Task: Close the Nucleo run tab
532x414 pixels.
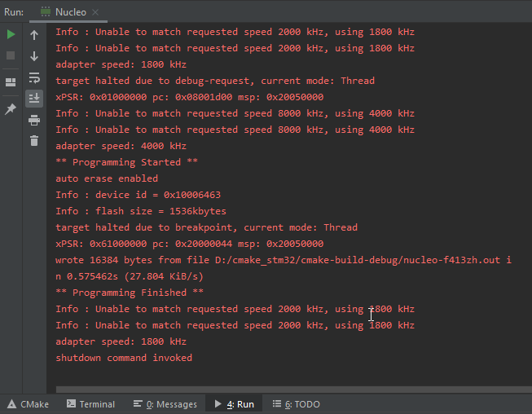Action: [95, 12]
